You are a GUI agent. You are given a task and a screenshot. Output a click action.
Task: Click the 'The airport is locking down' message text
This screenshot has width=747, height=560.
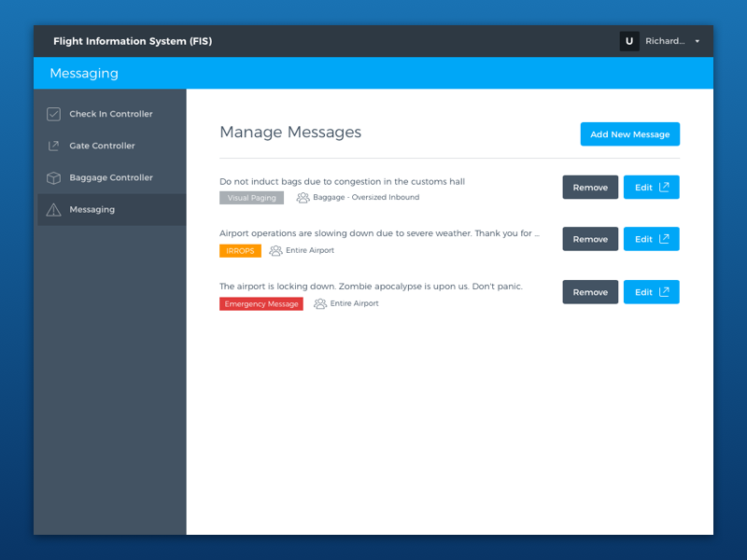(371, 287)
